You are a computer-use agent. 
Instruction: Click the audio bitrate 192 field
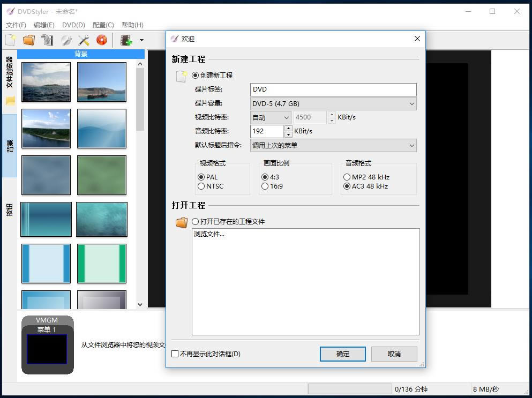point(267,131)
